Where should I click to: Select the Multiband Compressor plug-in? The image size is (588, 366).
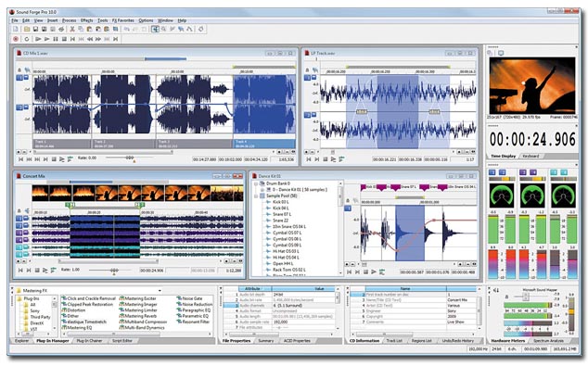143,322
